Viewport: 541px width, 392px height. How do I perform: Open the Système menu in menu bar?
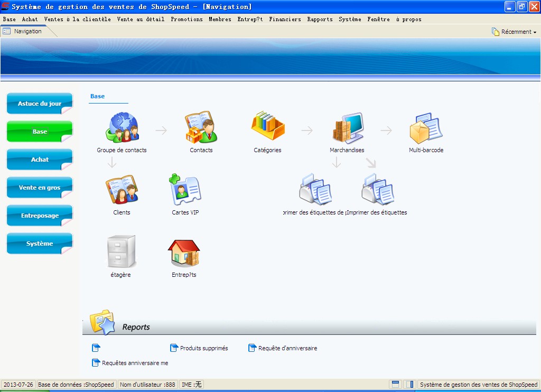pos(350,20)
